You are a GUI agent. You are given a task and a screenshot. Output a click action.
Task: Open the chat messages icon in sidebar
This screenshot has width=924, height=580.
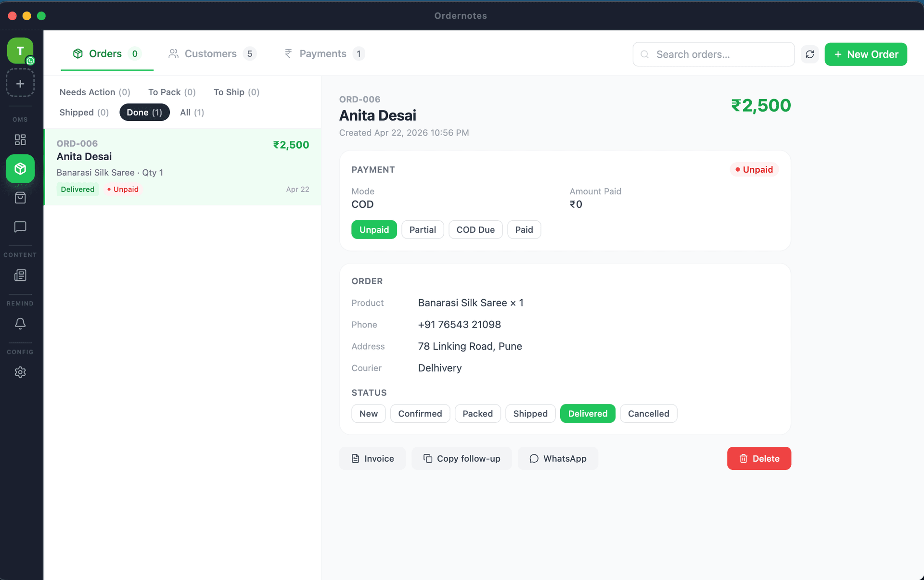20,227
